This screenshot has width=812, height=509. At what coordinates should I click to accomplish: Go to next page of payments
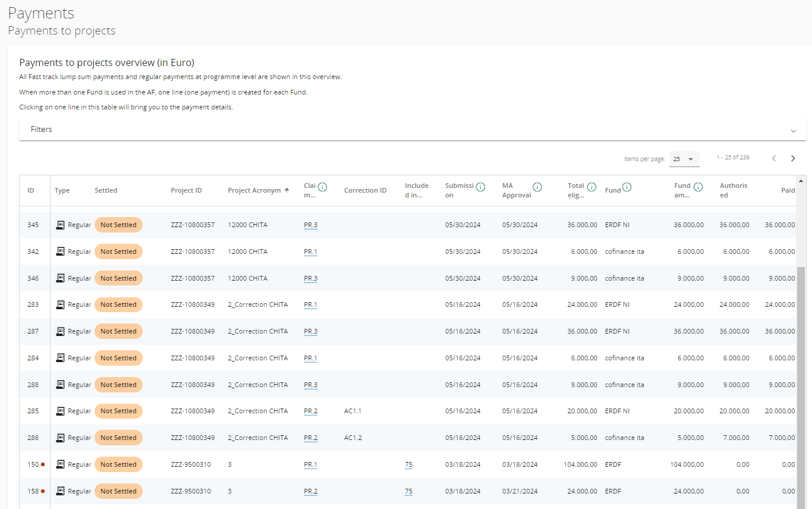(793, 158)
